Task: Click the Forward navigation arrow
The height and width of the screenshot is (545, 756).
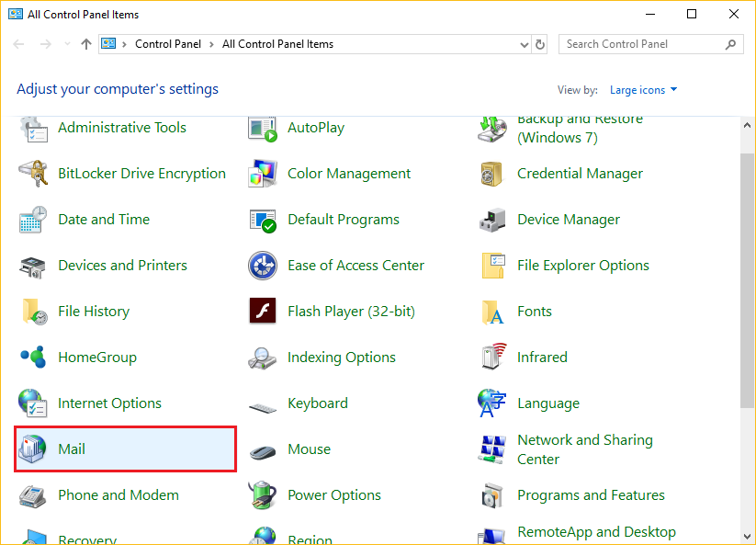Action: [x=45, y=44]
